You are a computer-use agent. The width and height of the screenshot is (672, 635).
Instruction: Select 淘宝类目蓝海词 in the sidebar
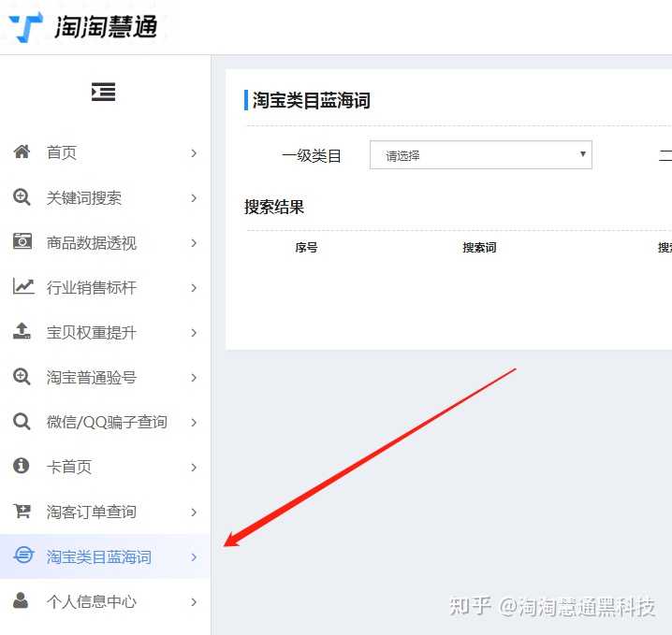(105, 556)
